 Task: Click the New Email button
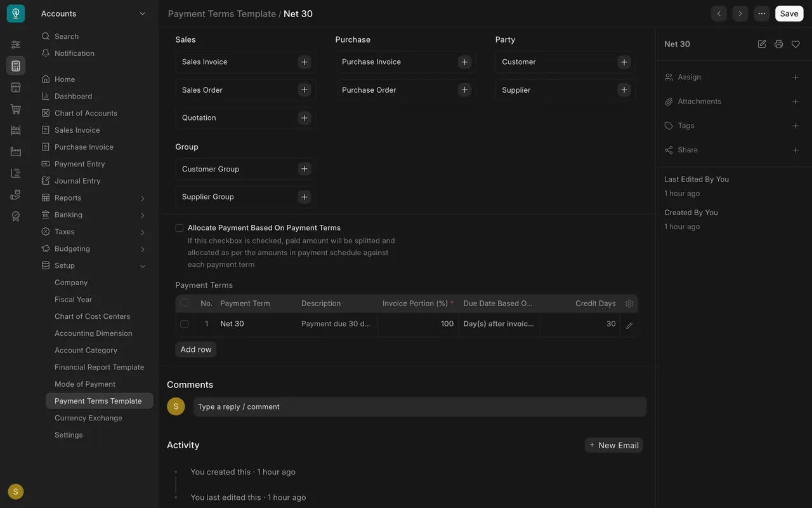click(613, 445)
